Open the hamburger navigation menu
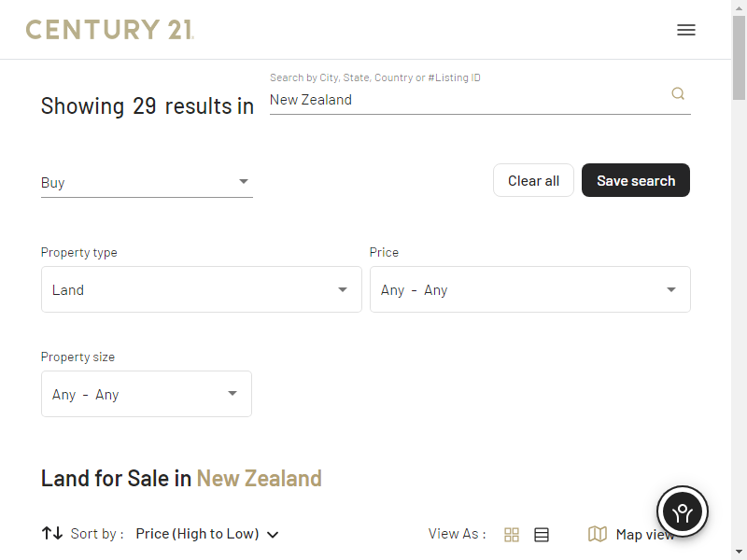This screenshot has height=560, width=747. coord(686,30)
